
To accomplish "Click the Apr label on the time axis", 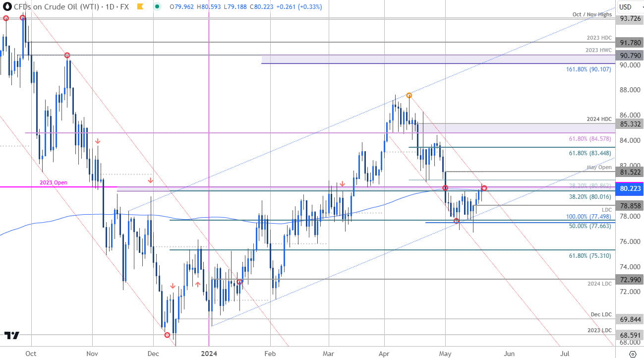I will pos(384,354).
